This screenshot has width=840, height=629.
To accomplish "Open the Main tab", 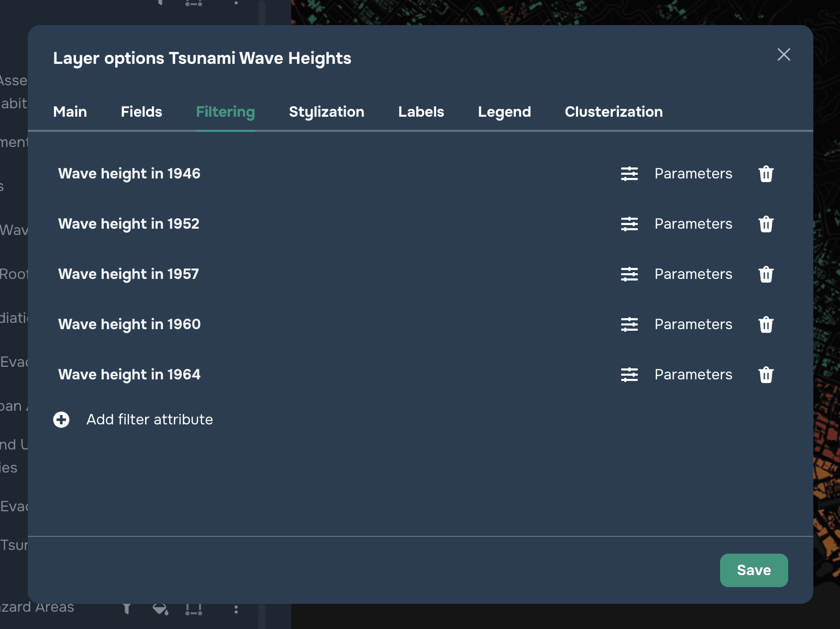I will 70,111.
